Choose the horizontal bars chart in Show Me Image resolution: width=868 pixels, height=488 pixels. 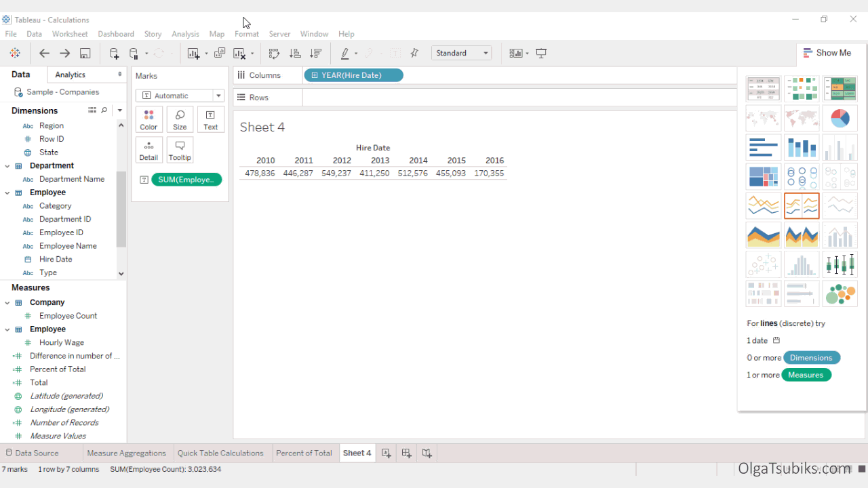[x=764, y=147]
